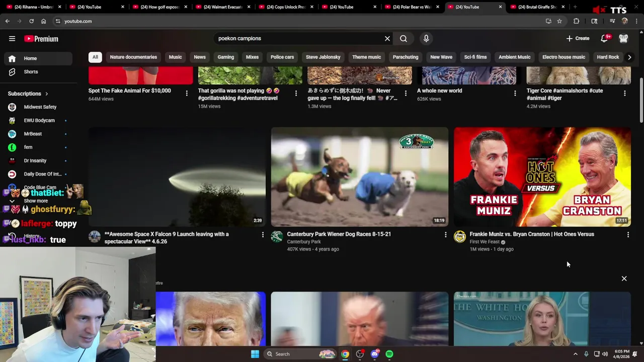Select the Music filter chip

pyautogui.click(x=175, y=57)
